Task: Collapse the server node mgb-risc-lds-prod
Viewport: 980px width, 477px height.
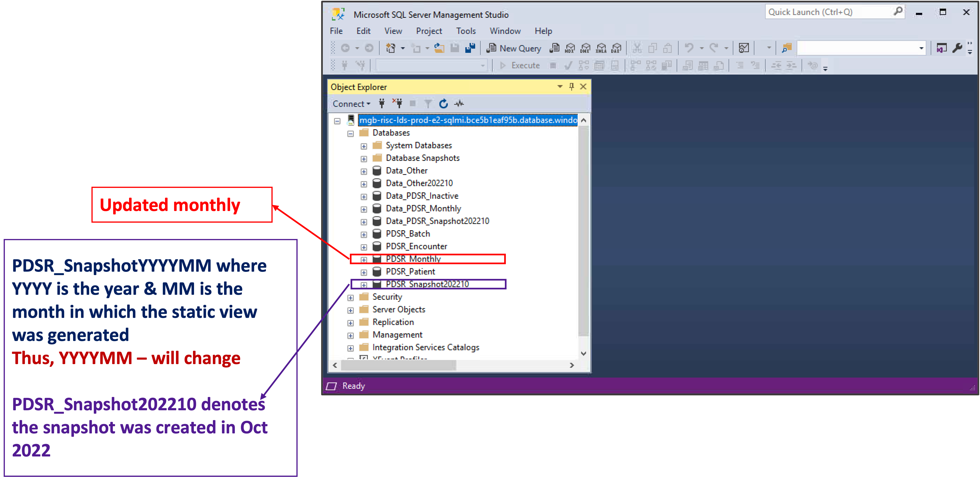Action: point(337,121)
